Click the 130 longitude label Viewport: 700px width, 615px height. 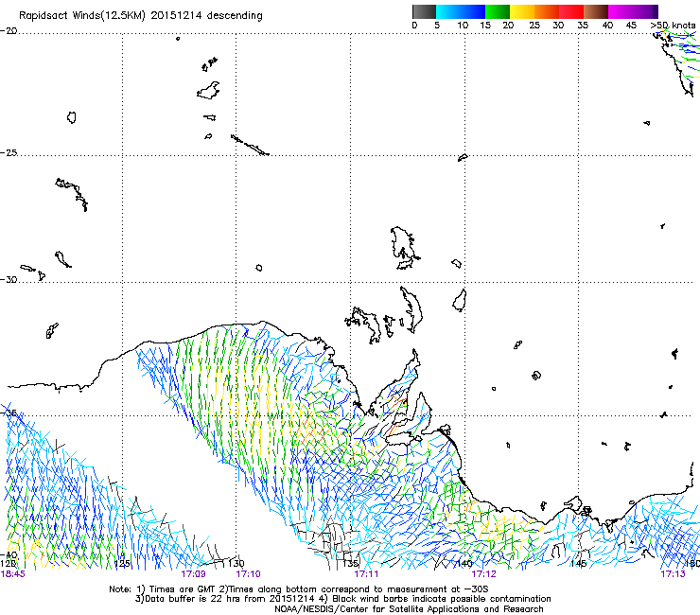pyautogui.click(x=236, y=564)
